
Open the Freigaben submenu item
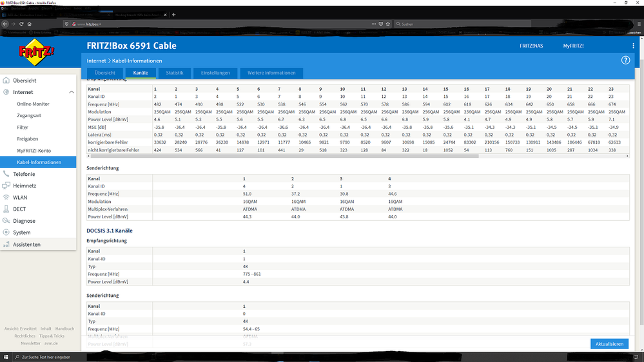(x=27, y=138)
